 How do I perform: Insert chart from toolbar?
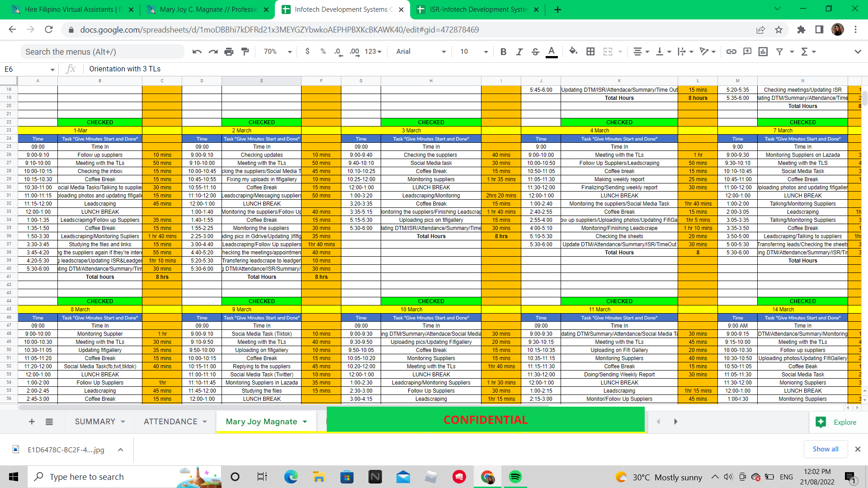click(x=763, y=52)
